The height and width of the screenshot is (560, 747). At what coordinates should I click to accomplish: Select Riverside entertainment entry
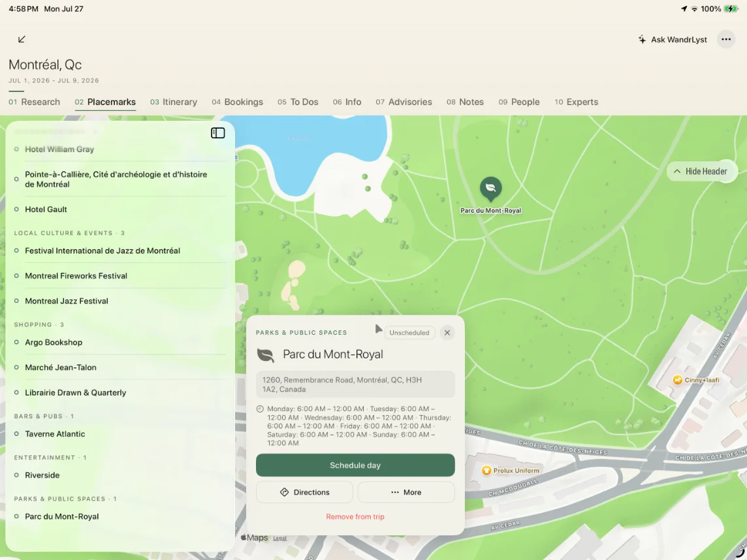pos(120,475)
